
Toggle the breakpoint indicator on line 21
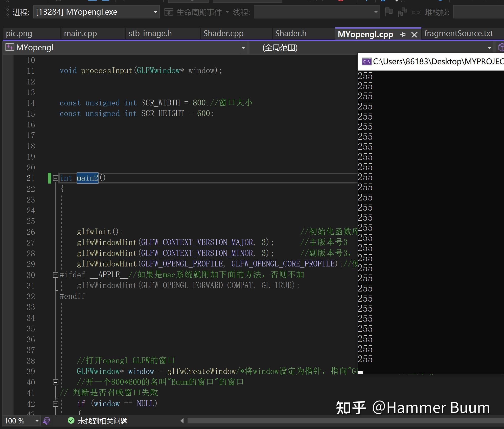click(x=50, y=178)
